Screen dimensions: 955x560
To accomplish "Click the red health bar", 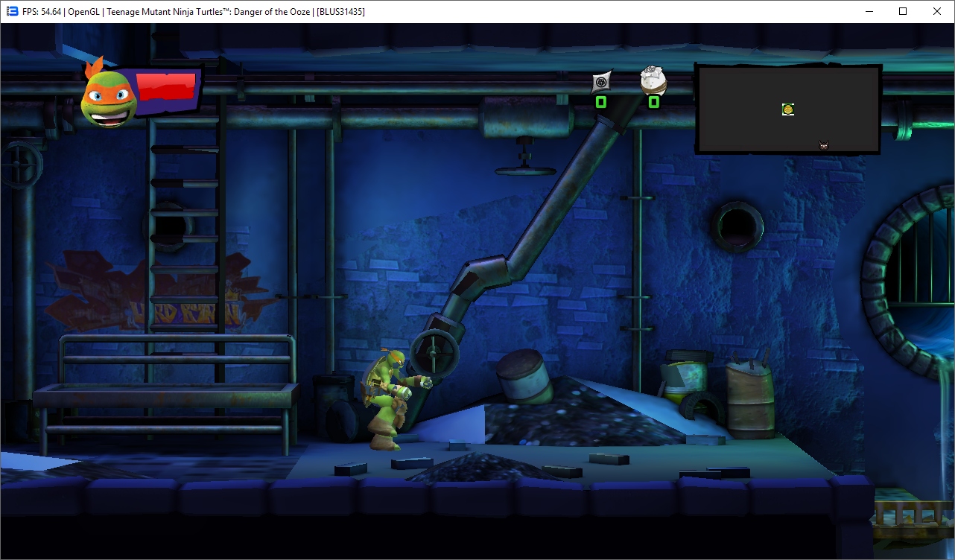I will tap(165, 87).
